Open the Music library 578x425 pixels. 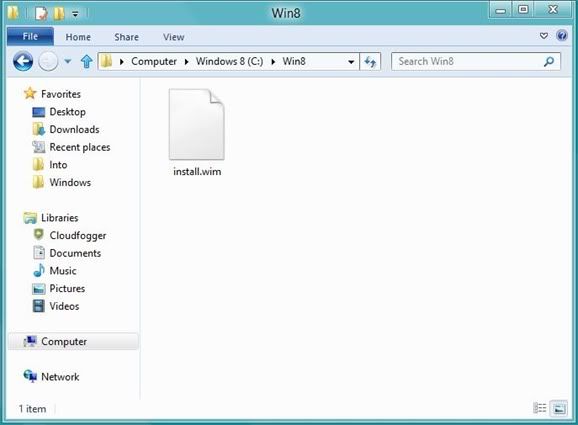click(63, 271)
